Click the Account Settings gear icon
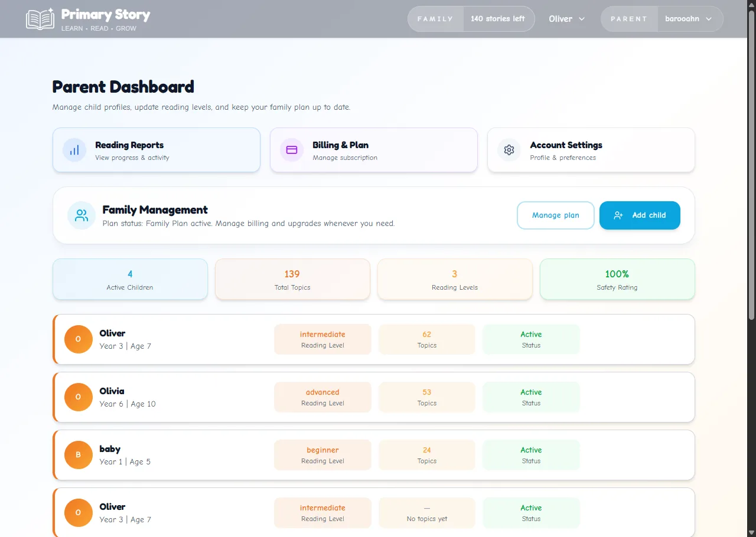The image size is (756, 537). (x=509, y=150)
